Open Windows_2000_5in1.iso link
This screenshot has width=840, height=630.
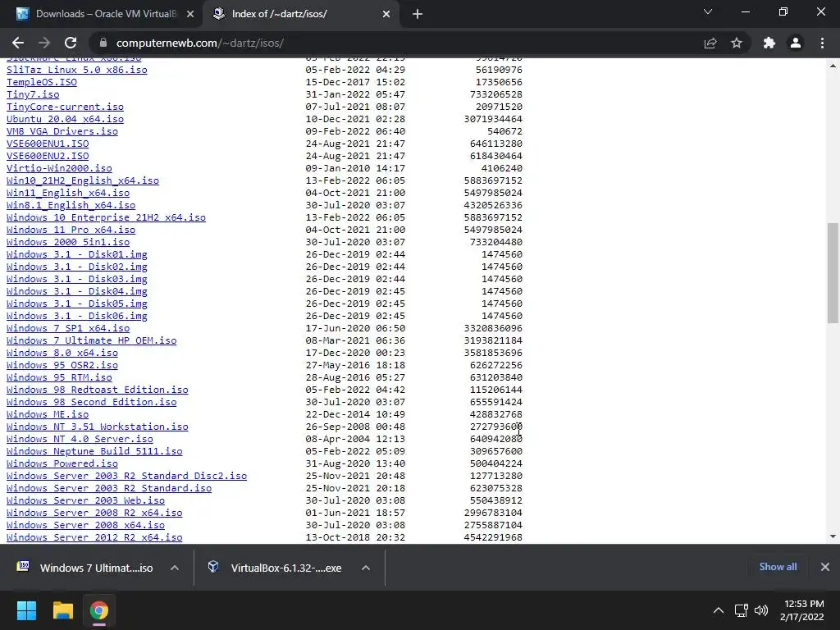coord(68,242)
